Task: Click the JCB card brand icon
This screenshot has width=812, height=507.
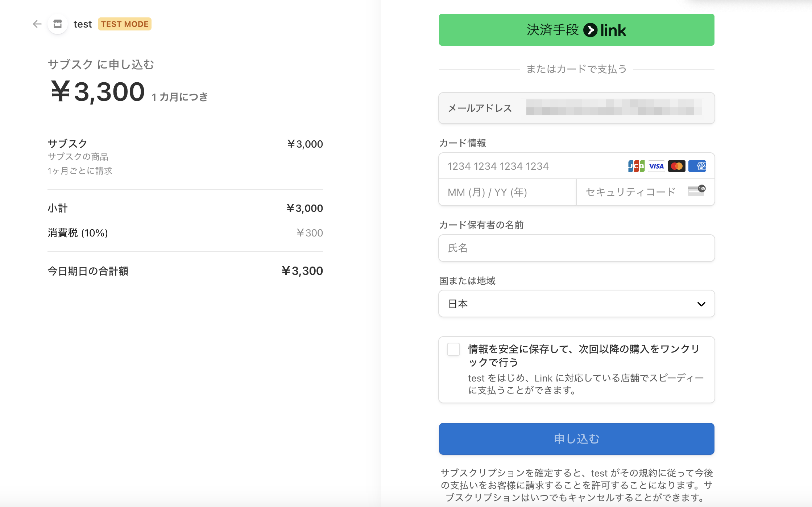Action: [636, 166]
